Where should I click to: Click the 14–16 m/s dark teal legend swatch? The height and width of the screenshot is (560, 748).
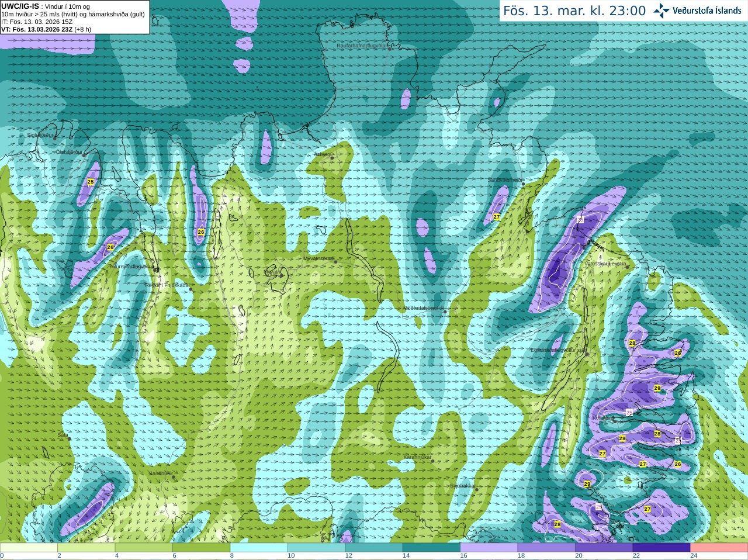click(x=432, y=548)
